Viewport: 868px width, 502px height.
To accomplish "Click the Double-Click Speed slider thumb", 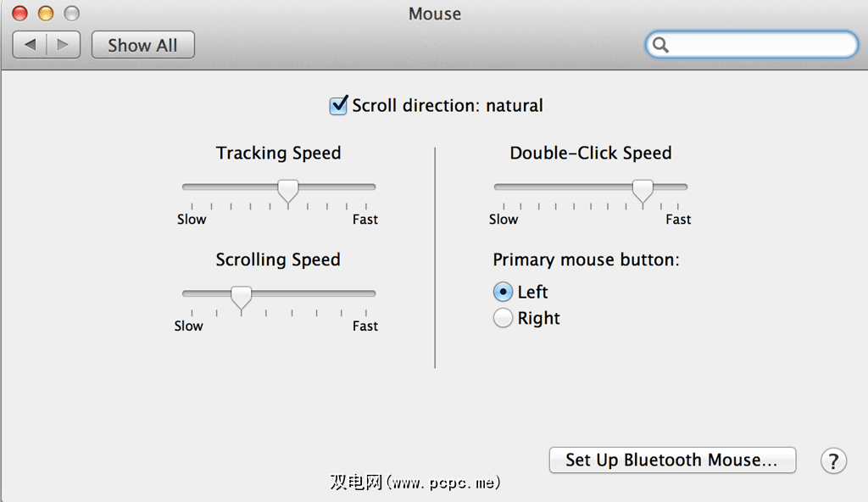I will click(643, 190).
